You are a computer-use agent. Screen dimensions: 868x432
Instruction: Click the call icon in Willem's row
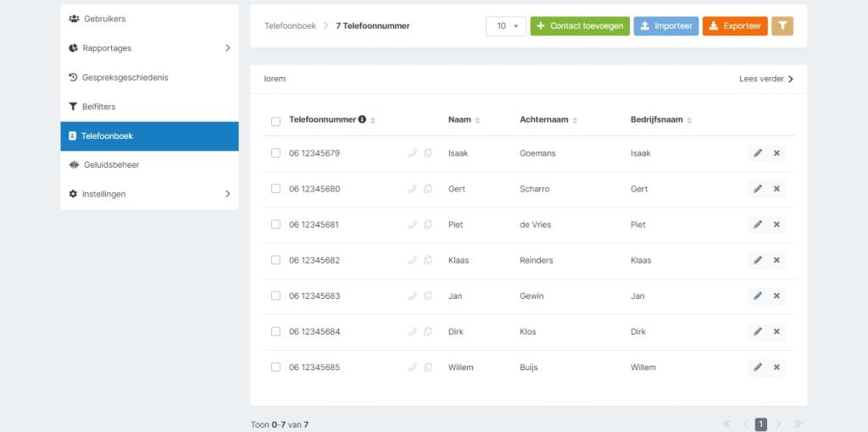pyautogui.click(x=412, y=368)
